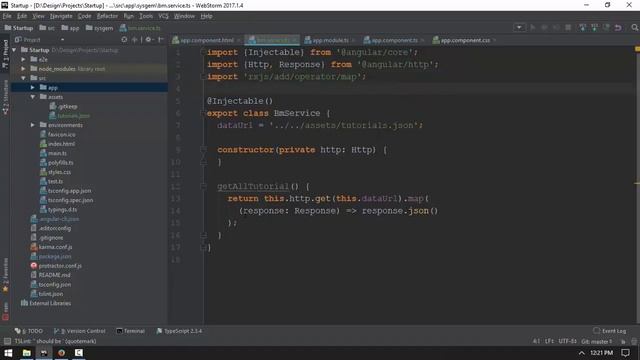640x360 pixels.
Task: Click app breadcrumb in navigation bar
Action: (x=70, y=28)
